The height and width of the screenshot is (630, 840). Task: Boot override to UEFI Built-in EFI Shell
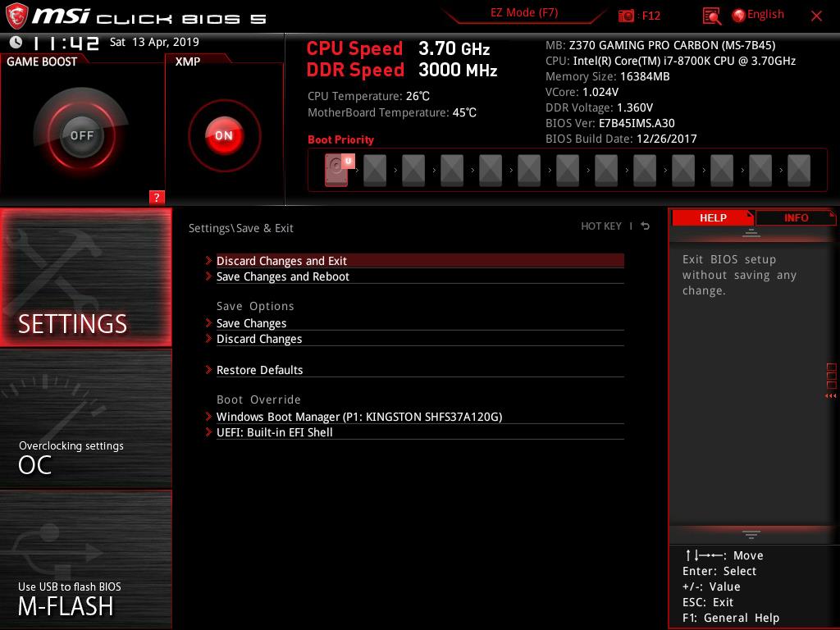click(420, 431)
